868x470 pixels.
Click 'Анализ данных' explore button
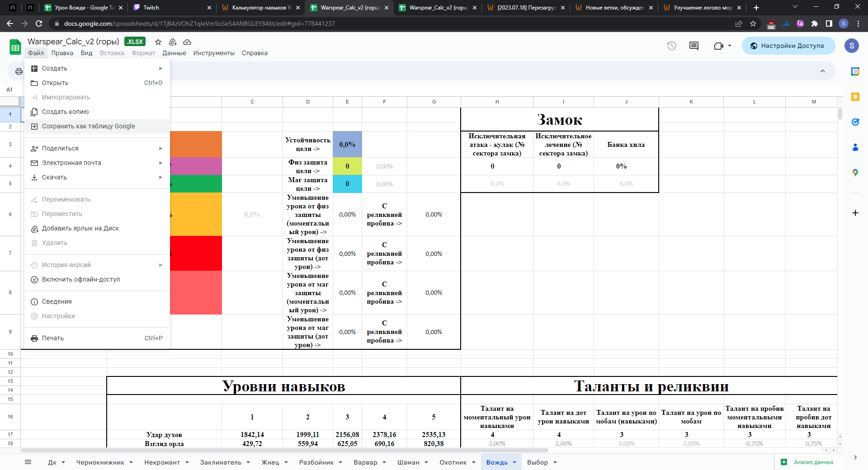pyautogui.click(x=808, y=462)
